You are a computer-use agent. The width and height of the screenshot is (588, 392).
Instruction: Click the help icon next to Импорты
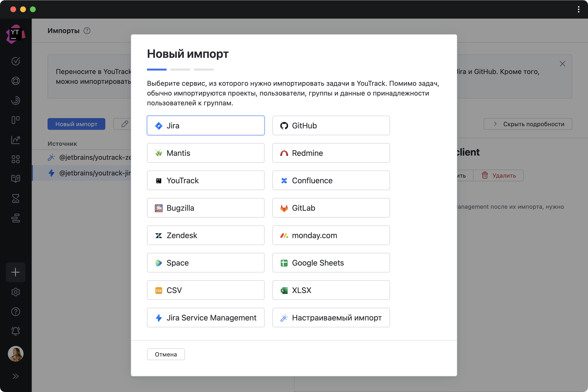[x=87, y=31]
